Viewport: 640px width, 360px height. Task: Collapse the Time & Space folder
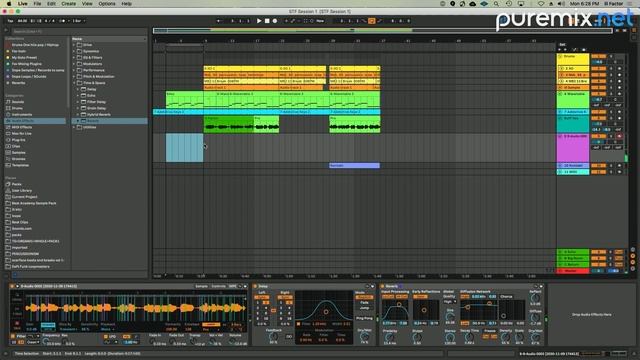(x=74, y=83)
